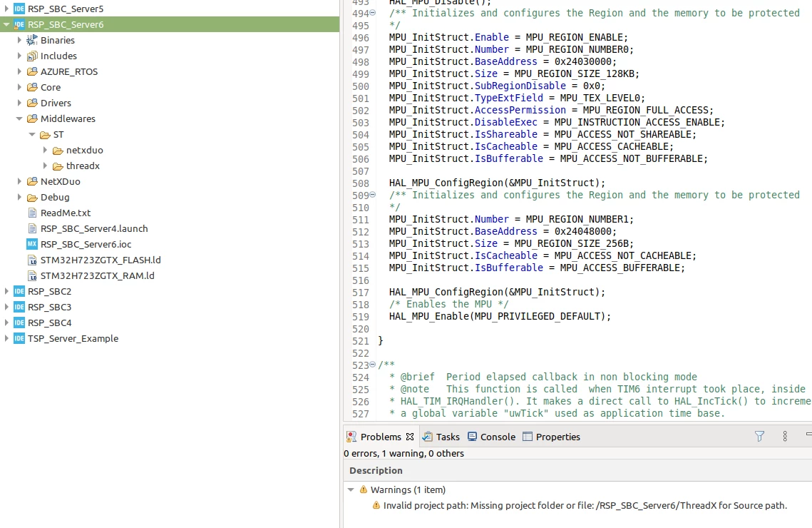Click the Binaries node icon
The height and width of the screenshot is (528, 812).
pos(32,40)
